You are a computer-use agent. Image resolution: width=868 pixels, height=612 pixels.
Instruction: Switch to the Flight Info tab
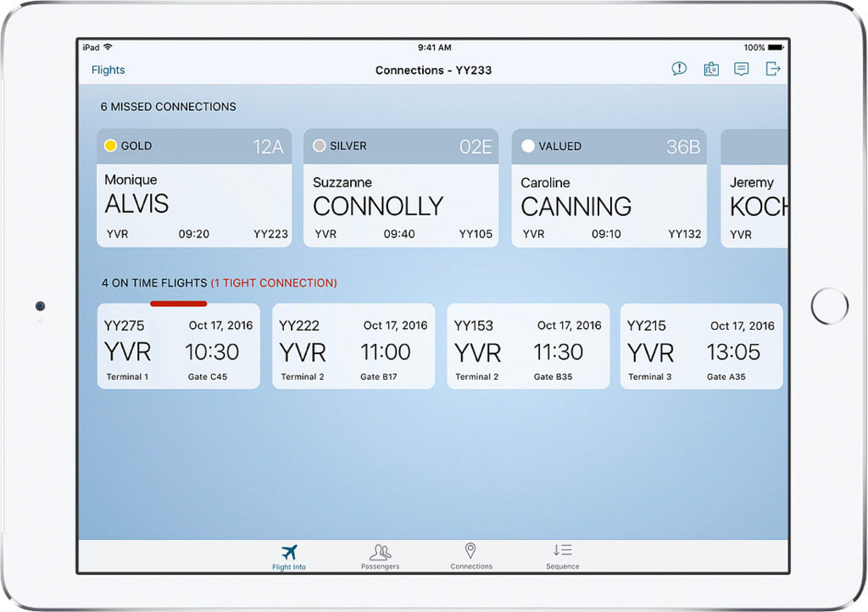point(288,557)
